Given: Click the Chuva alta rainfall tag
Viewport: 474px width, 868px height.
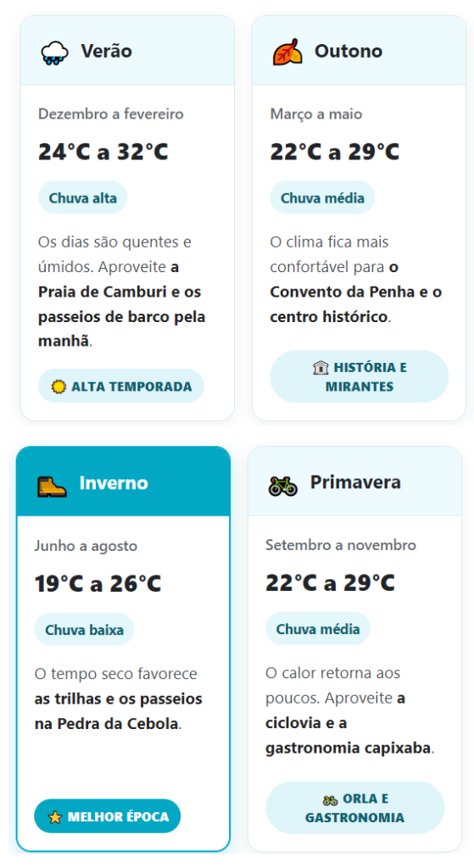Looking at the screenshot, I should click(82, 198).
